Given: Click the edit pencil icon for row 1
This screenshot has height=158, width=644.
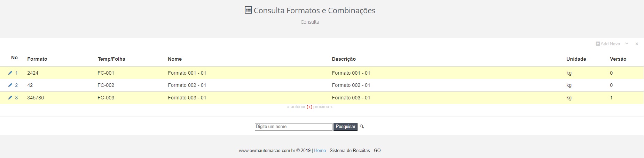Looking at the screenshot, I should tap(10, 73).
